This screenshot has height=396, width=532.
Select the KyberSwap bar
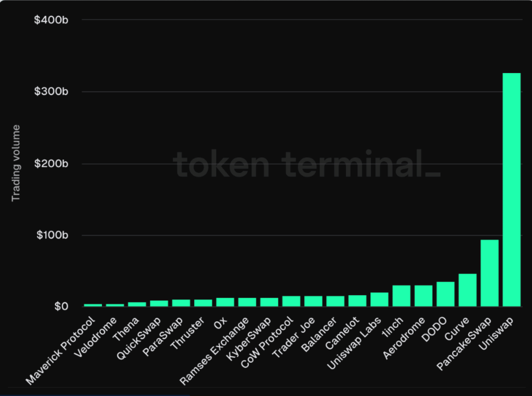[x=269, y=302]
